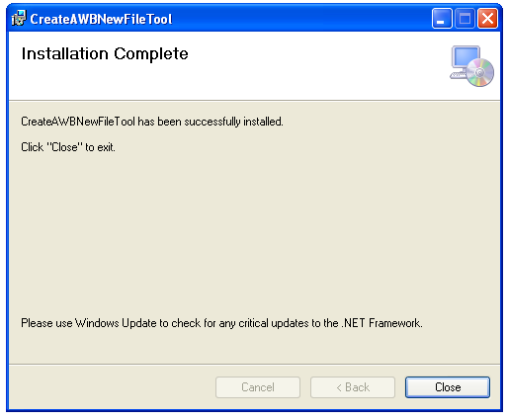Close the window using red X button
508x420 pixels.
click(x=487, y=19)
